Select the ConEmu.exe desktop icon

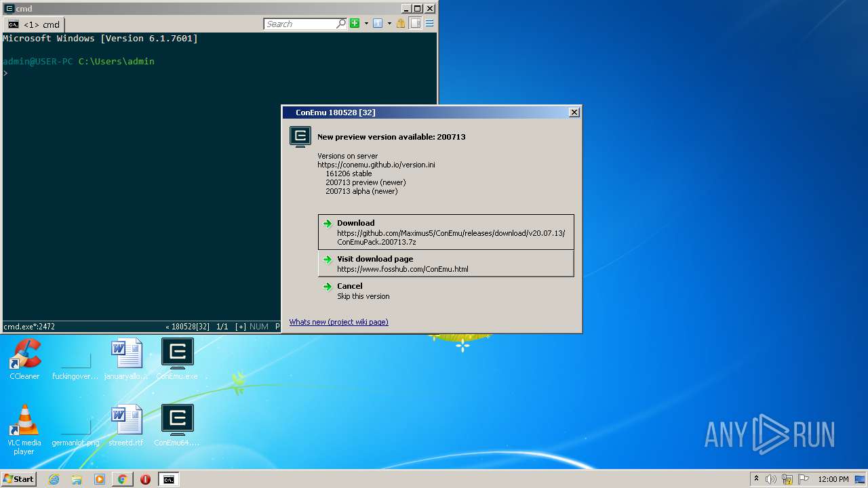coord(177,359)
